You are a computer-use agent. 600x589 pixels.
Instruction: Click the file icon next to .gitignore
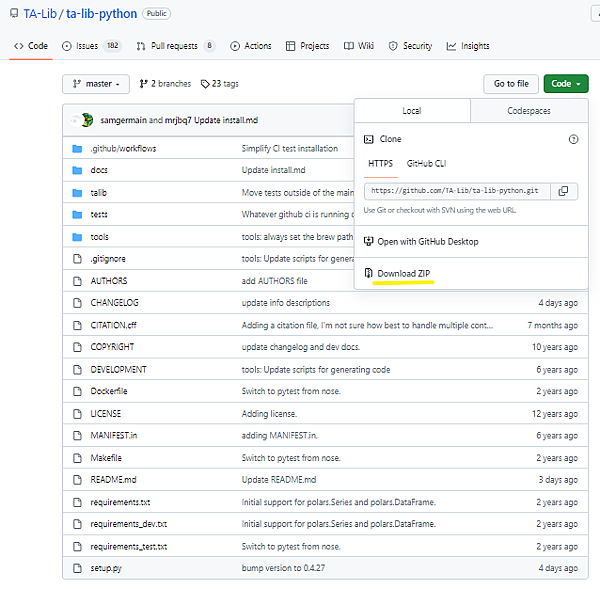click(77, 259)
